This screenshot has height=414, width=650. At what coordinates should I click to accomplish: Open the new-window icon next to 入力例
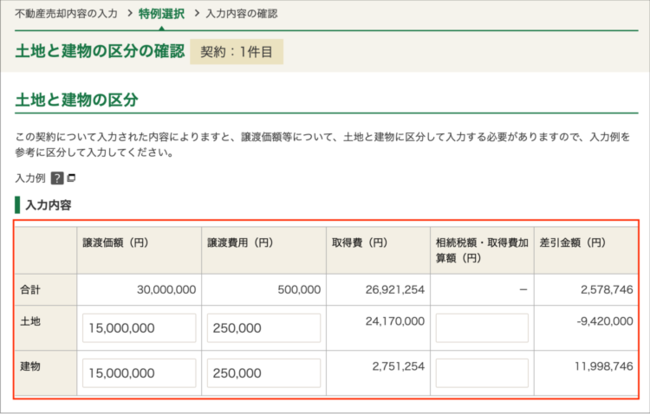coord(71,178)
